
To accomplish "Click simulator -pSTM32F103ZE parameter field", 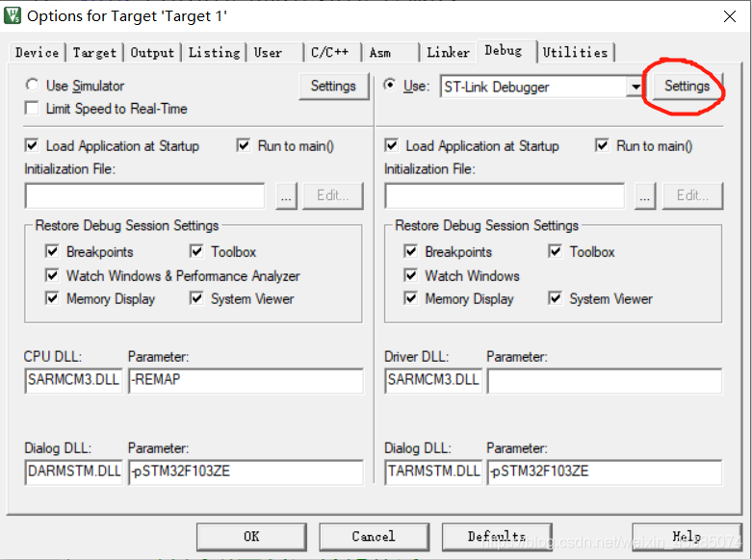I will click(246, 472).
